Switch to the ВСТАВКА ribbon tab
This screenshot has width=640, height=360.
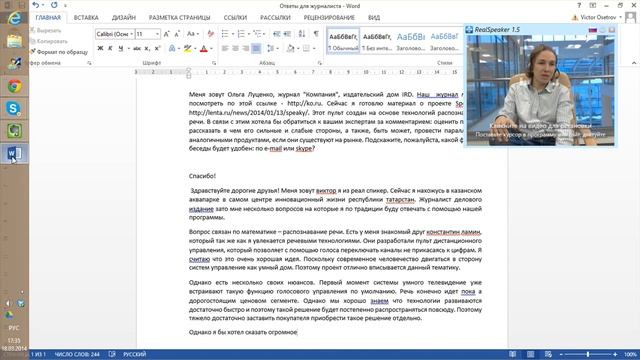[x=86, y=18]
